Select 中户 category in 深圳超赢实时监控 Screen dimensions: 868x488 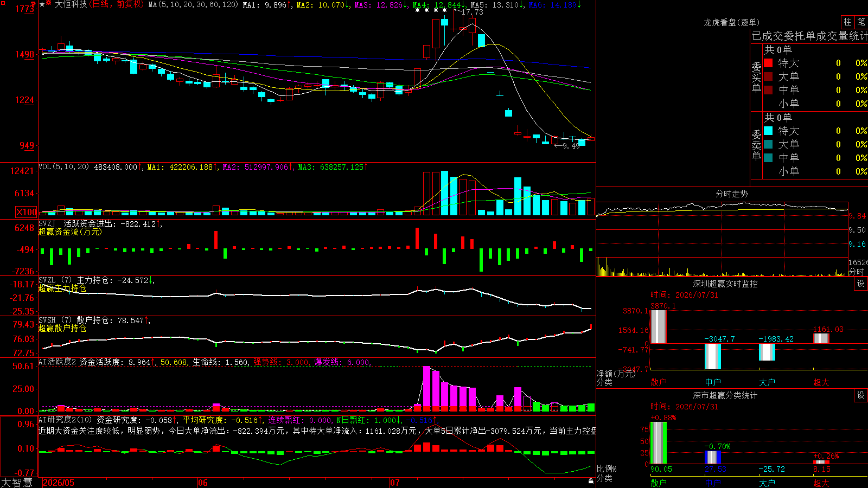tap(713, 382)
